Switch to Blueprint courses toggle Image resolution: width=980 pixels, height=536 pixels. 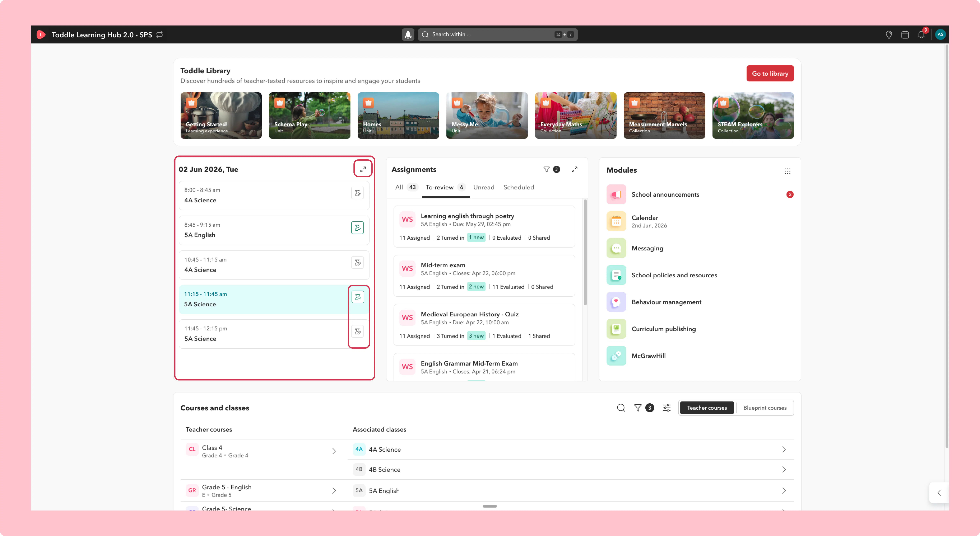[x=765, y=408]
